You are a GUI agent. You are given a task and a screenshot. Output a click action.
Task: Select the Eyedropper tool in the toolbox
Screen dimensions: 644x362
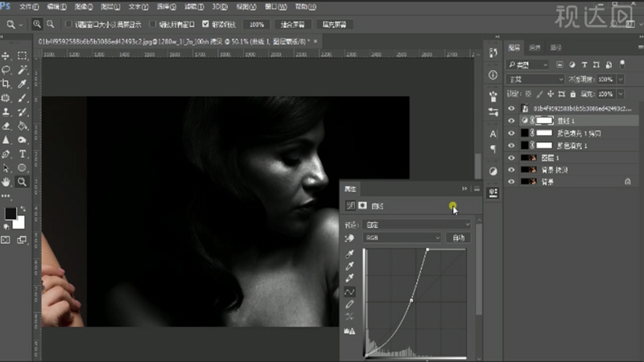click(x=23, y=84)
